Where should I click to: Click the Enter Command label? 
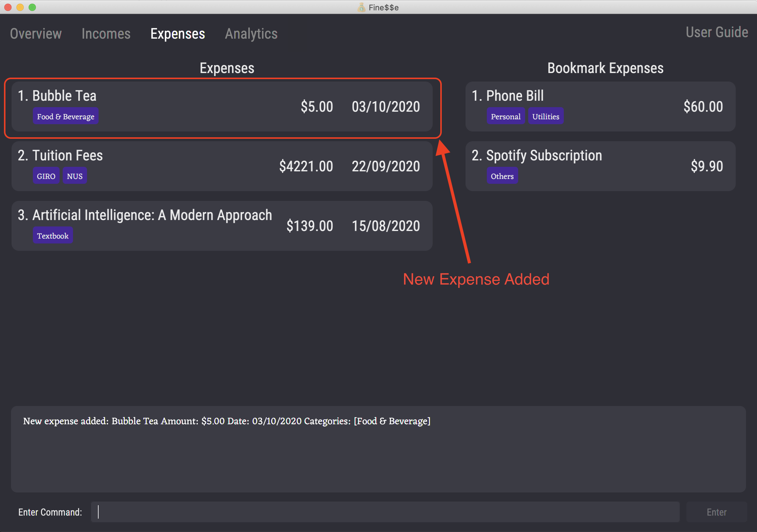coord(50,512)
